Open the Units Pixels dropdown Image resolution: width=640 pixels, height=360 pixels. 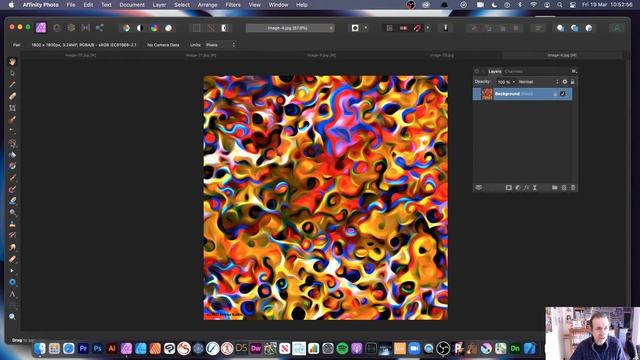[220, 45]
